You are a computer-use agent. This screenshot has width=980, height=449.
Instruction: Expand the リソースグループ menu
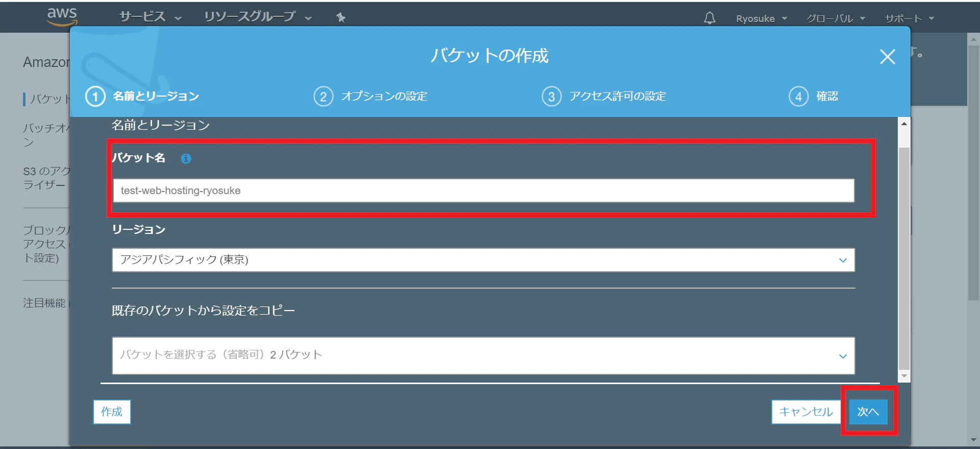pyautogui.click(x=258, y=17)
